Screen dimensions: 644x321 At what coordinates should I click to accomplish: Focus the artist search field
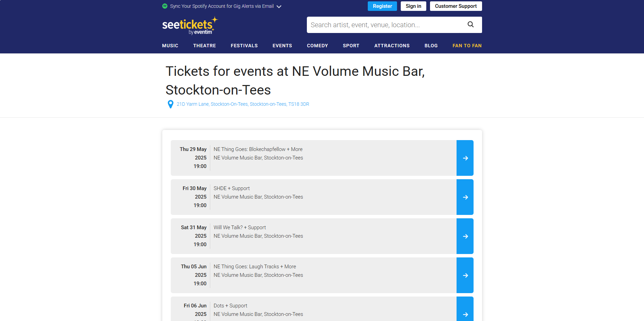click(x=384, y=25)
